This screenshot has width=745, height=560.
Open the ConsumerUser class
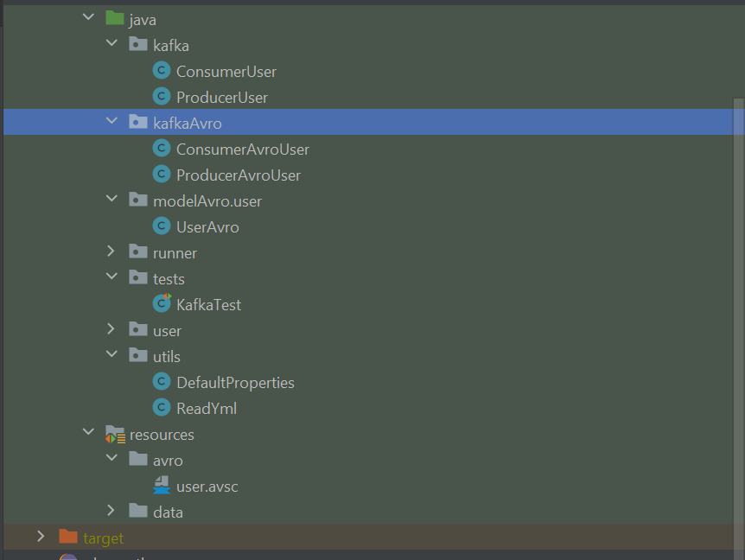click(226, 72)
